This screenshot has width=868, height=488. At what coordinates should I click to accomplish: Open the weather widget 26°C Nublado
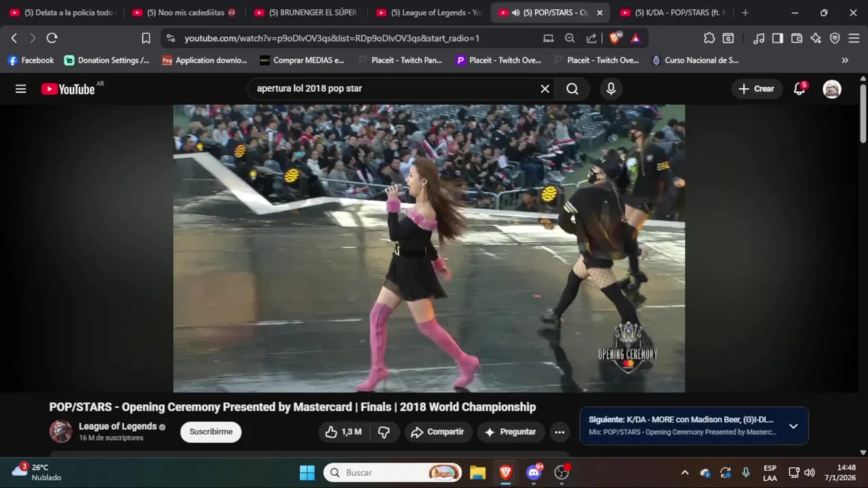click(x=36, y=472)
